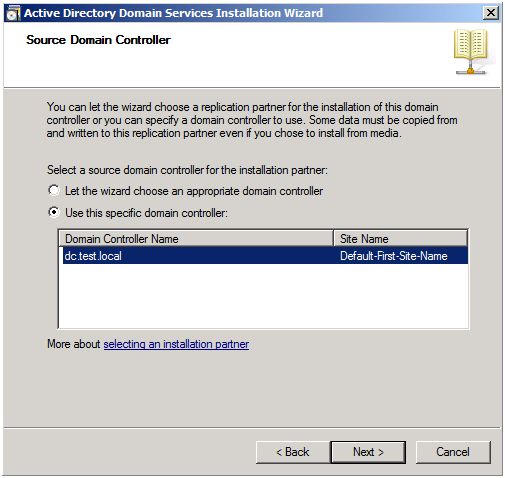Go to the previous page with Back
This screenshot has width=505, height=478.
point(293,452)
